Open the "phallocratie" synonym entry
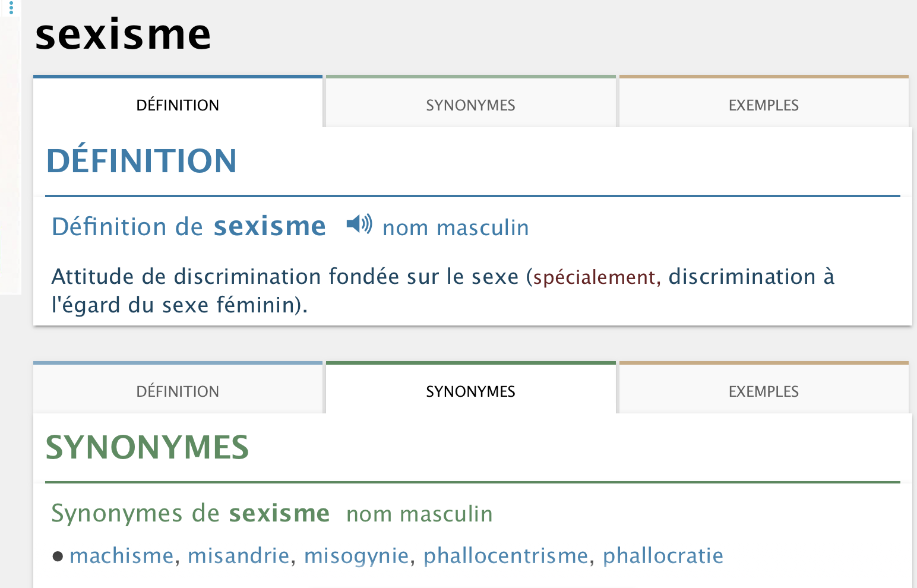Viewport: 917px width, 588px height. 663,556
